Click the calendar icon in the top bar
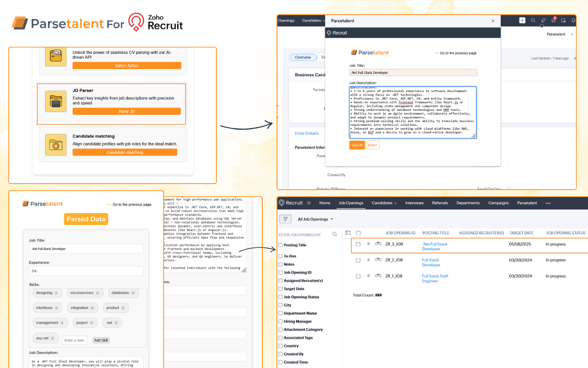588x368 pixels. tap(563, 20)
